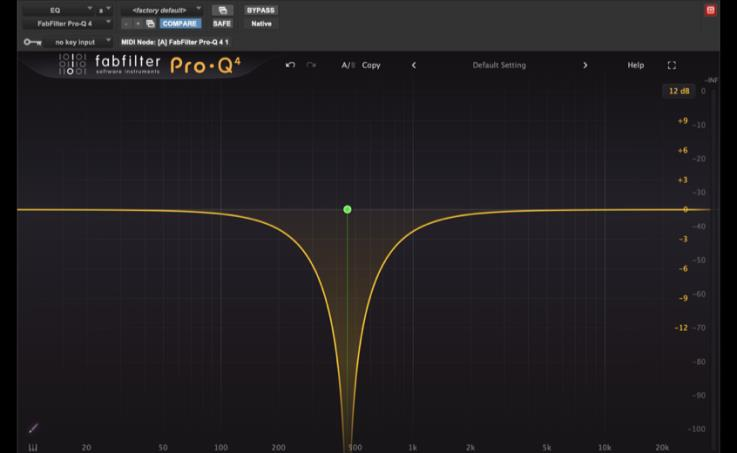Open the no key input dropdown
The width and height of the screenshot is (737, 453).
[x=78, y=42]
